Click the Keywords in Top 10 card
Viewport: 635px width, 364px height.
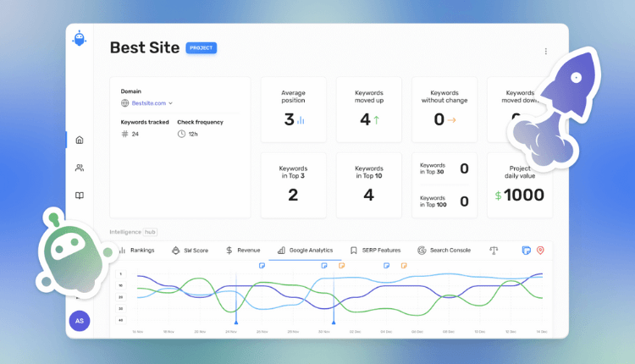(369, 185)
